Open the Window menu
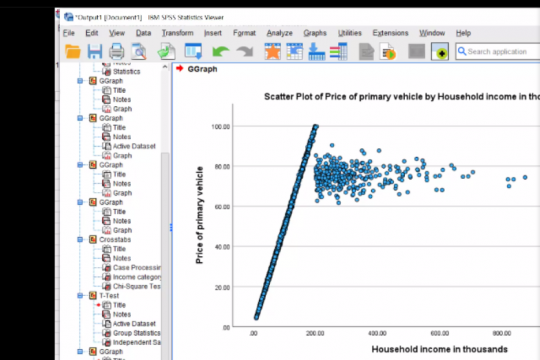Image resolution: width=540 pixels, height=360 pixels. [x=432, y=33]
